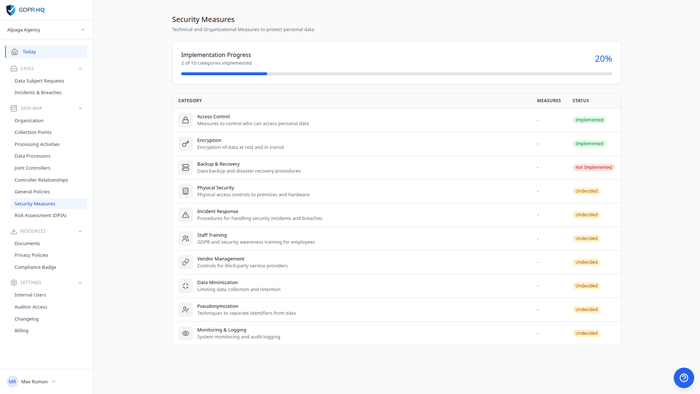Click the Backup & Recovery server icon
This screenshot has width=700, height=394.
pos(185,167)
